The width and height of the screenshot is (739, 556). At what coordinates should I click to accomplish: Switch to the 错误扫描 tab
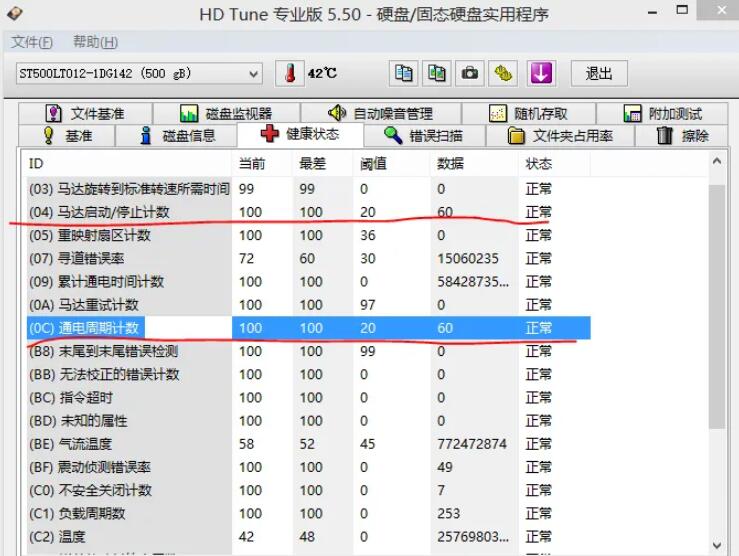(x=424, y=136)
